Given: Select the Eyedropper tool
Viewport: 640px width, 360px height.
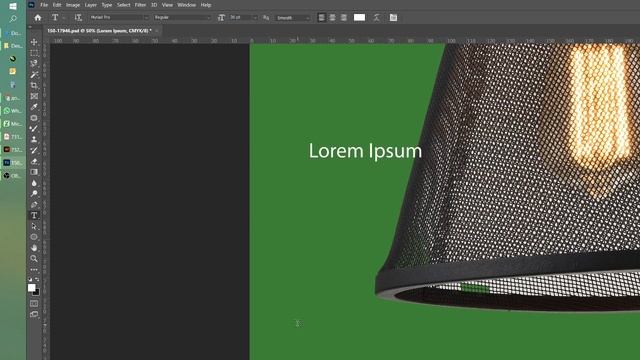Looking at the screenshot, I should (34, 107).
